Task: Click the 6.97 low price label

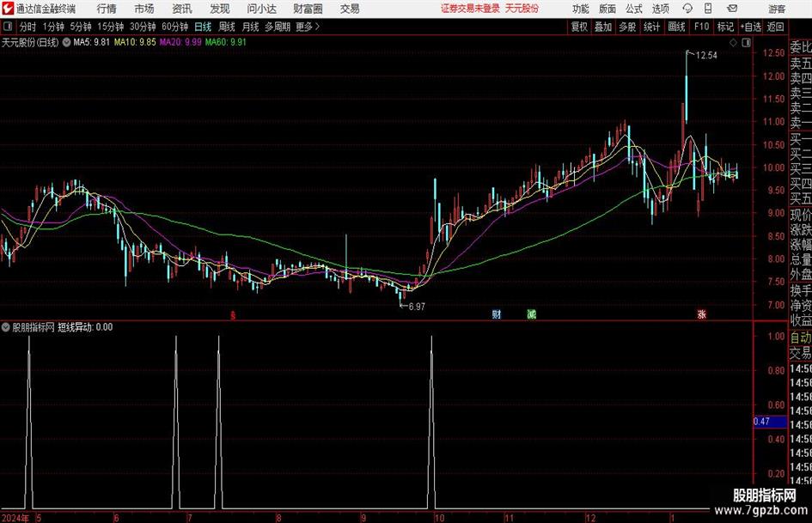Action: tap(417, 307)
